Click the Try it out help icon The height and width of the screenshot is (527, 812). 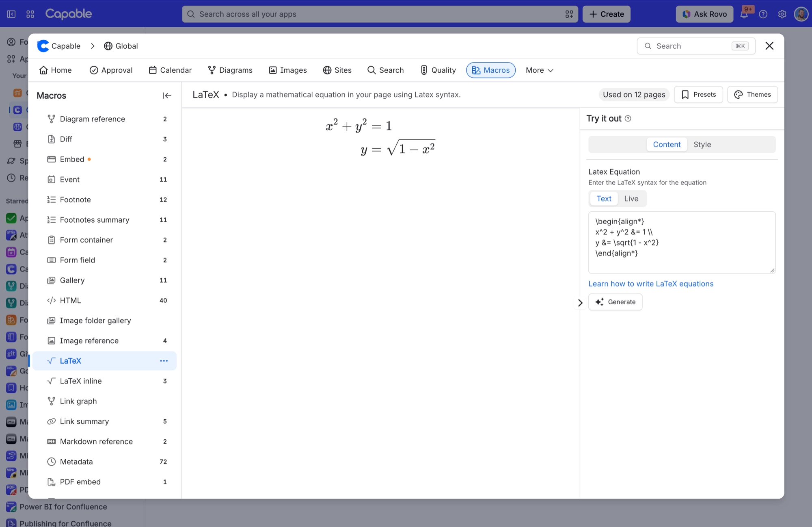628,119
